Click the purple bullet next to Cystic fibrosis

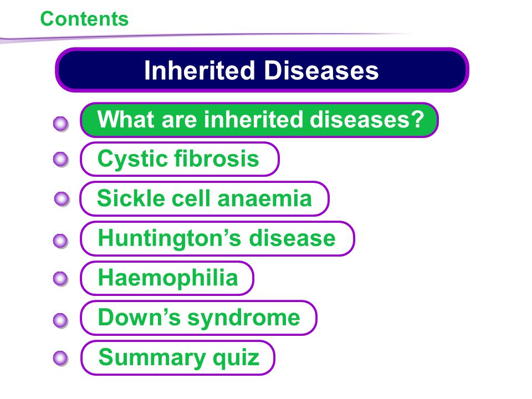pyautogui.click(x=61, y=160)
